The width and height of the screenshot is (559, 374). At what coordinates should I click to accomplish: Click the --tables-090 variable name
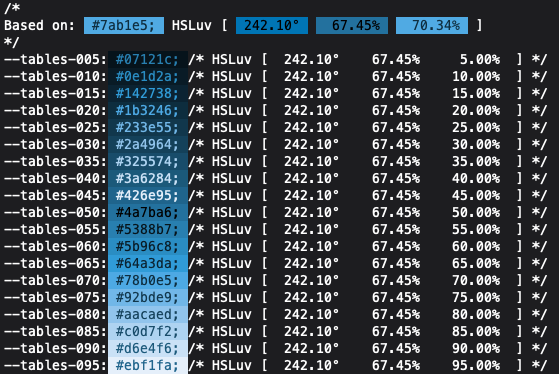tap(55, 349)
